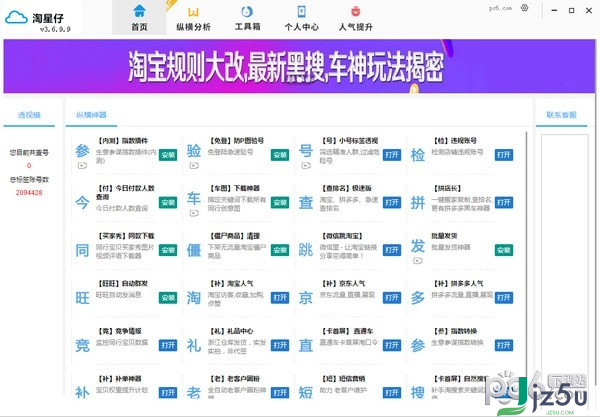The image size is (600, 417).
Task: Open 【微信跳淘宝】 tool
Action: point(392,250)
